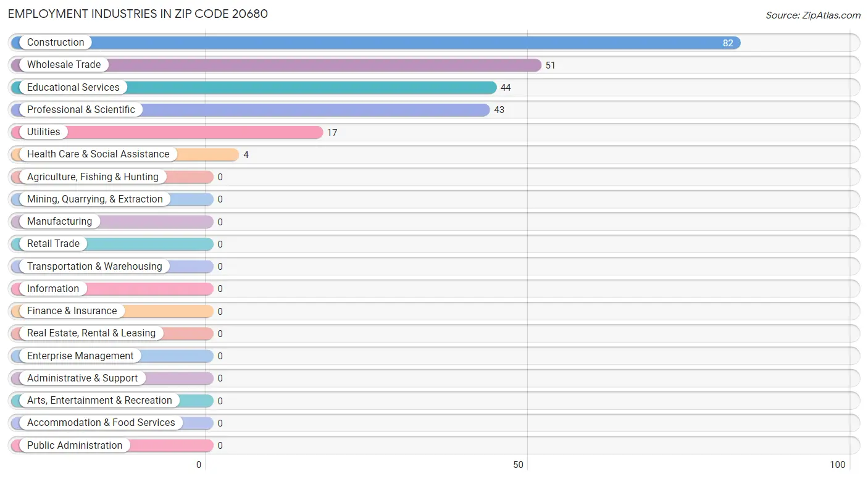Click the Manufacturing label
The image size is (868, 479).
pyautogui.click(x=59, y=222)
